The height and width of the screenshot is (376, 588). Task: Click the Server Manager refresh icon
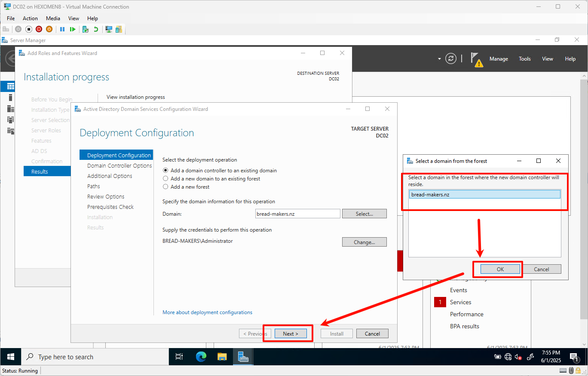point(451,59)
